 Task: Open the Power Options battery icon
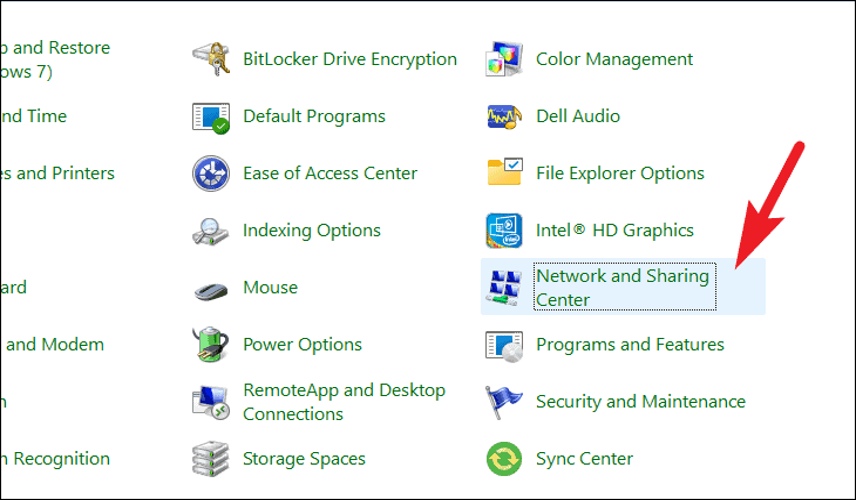pyautogui.click(x=211, y=344)
